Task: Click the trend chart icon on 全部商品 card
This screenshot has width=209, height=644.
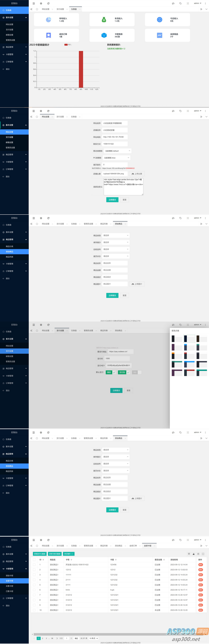Action: [x=160, y=35]
